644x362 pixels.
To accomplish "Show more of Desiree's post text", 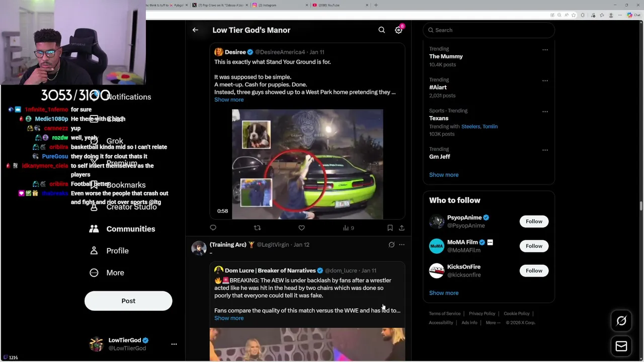I will click(229, 100).
